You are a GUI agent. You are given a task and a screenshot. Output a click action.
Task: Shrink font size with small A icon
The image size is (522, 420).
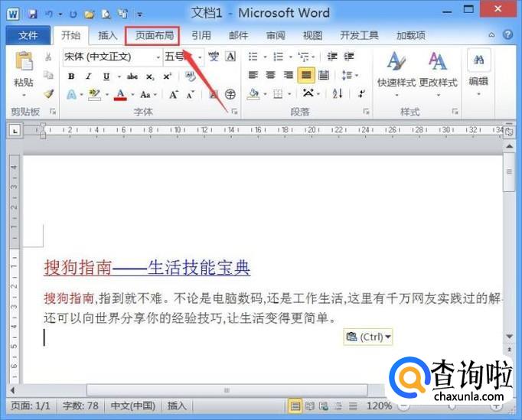[191, 95]
